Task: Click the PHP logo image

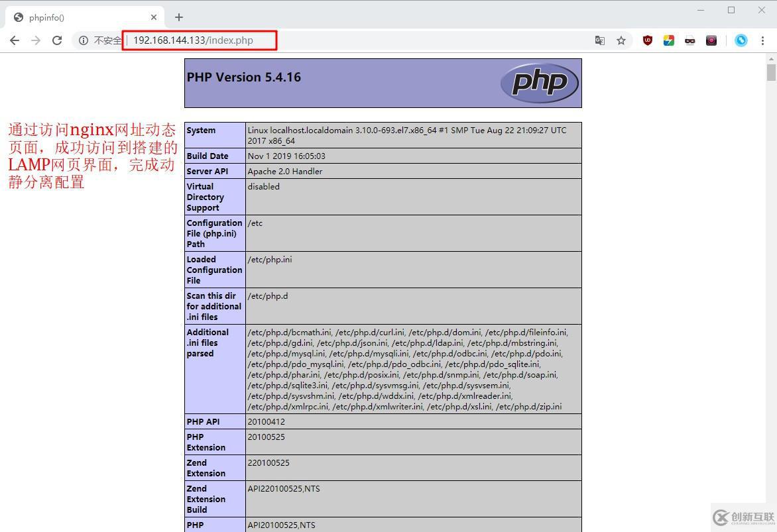Action: click(539, 83)
